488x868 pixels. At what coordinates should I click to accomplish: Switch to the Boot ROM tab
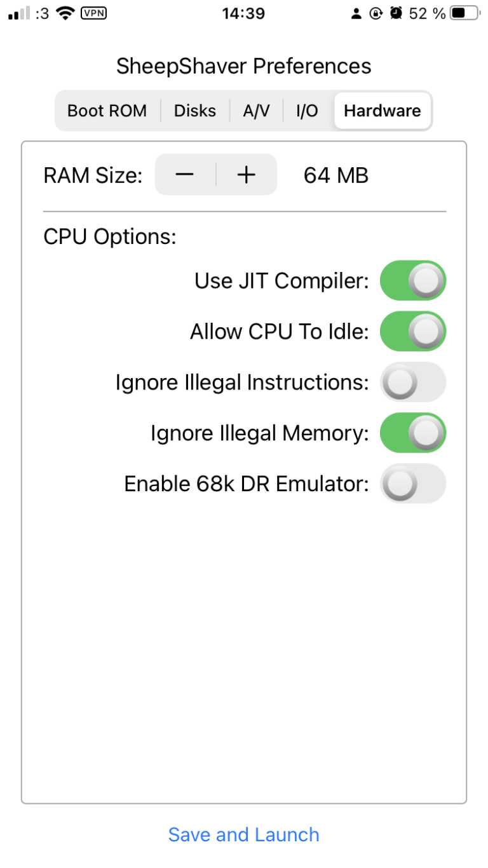pyautogui.click(x=107, y=111)
